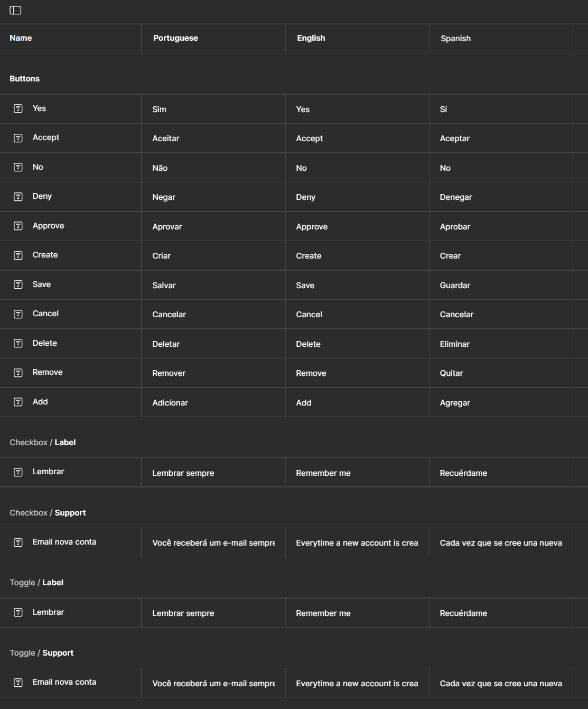The height and width of the screenshot is (709, 588).
Task: Click the string icon beside Yes
Action: [18, 109]
